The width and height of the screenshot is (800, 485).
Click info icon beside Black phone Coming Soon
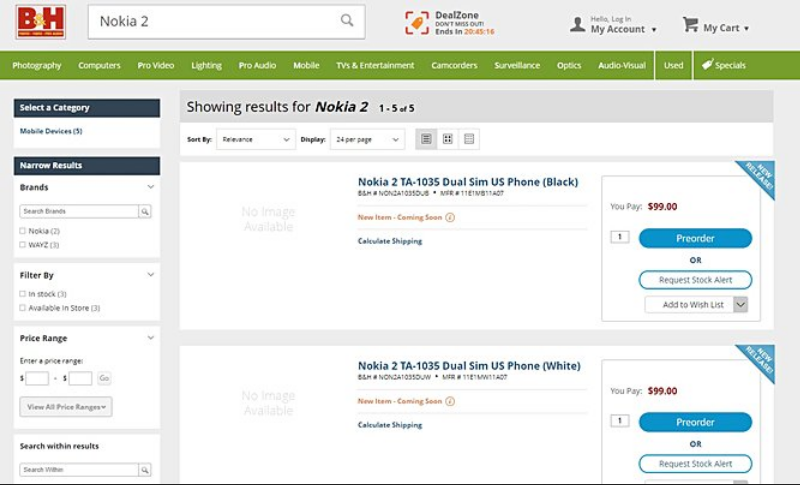[450, 217]
